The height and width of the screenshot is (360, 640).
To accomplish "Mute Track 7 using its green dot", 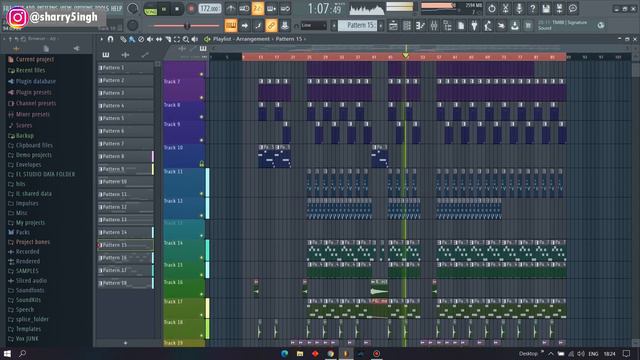I will click(x=201, y=98).
